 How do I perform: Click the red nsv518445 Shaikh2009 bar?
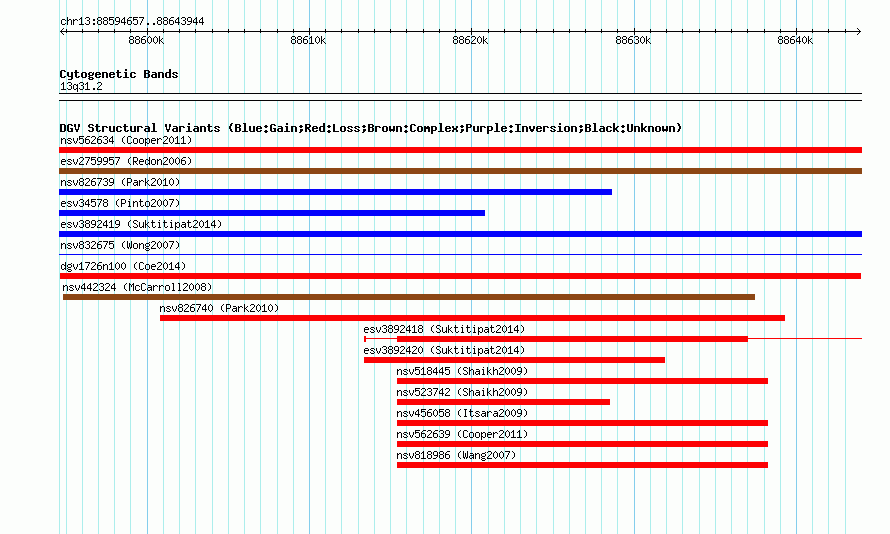click(x=582, y=381)
